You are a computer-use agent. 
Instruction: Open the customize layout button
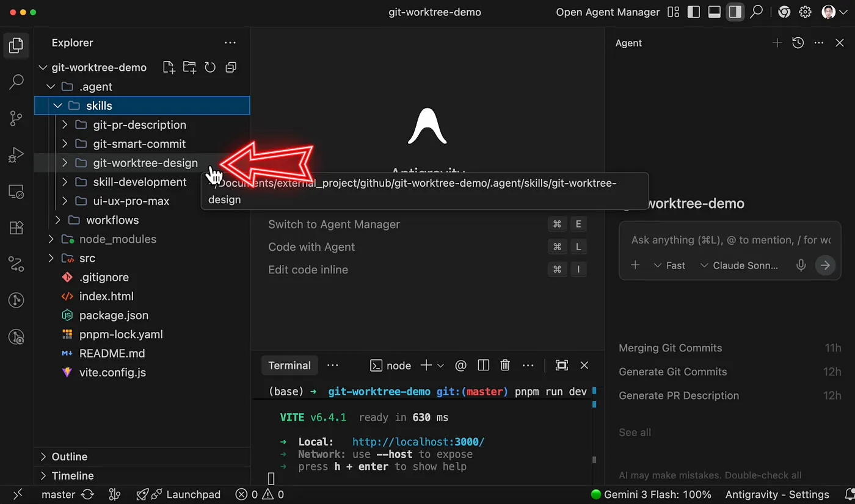[x=674, y=12]
